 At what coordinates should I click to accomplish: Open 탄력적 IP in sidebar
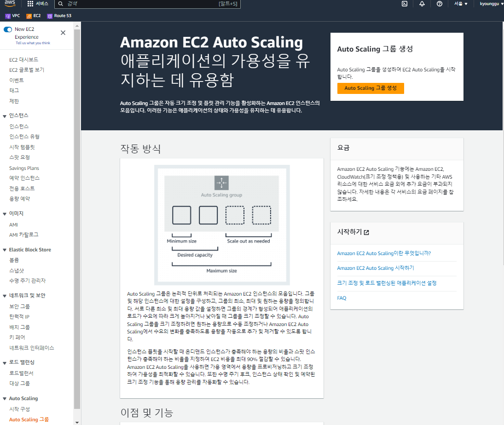point(19,317)
